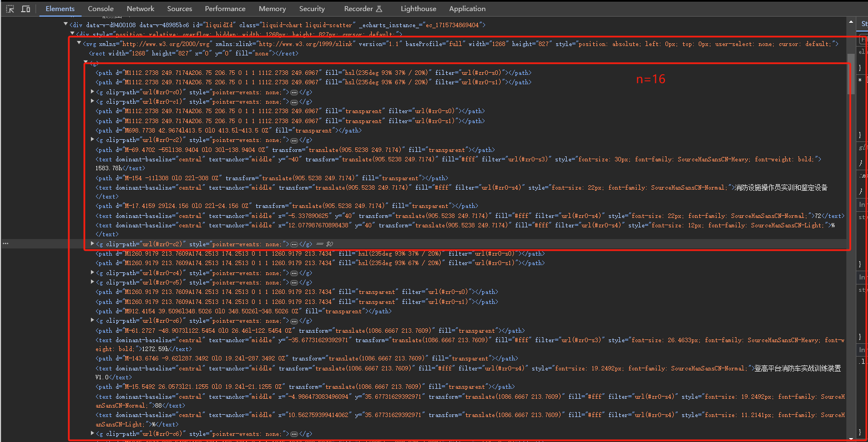Viewport: 868px width, 442px height.
Task: Activate the inspect element picker icon
Action: point(10,9)
